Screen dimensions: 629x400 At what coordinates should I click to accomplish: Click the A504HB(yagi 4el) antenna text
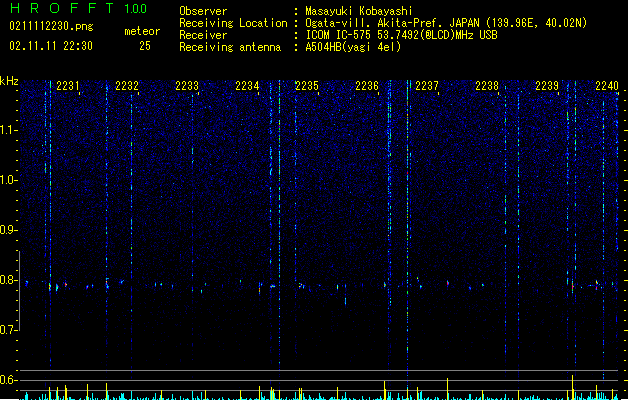coord(353,47)
